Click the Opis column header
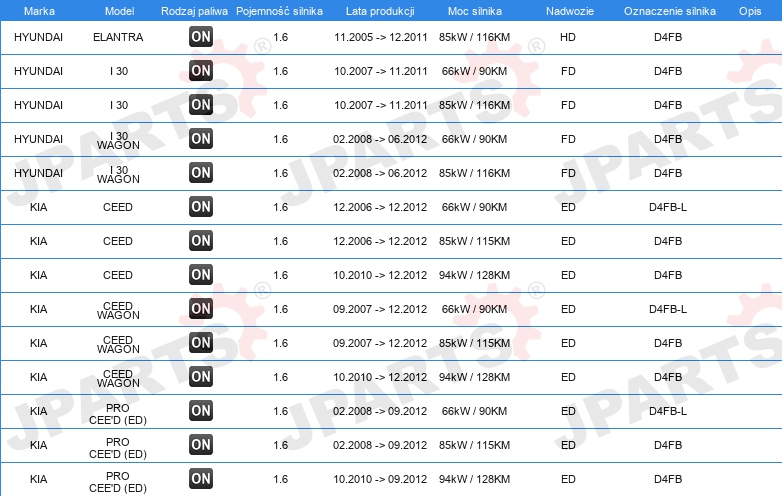 (750, 11)
